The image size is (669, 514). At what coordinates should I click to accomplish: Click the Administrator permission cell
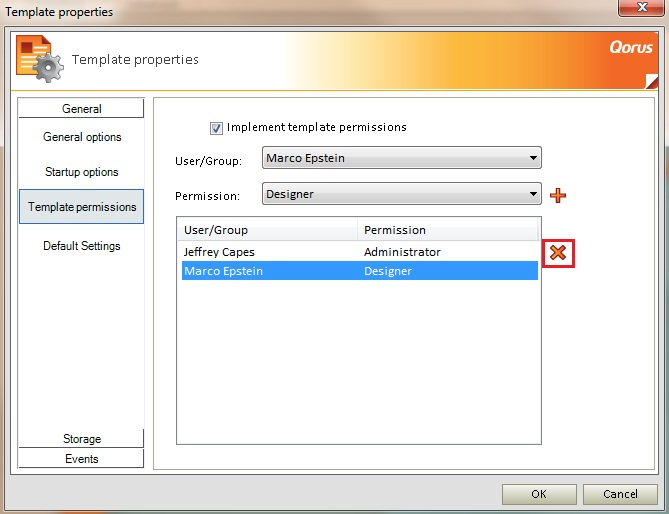pyautogui.click(x=402, y=252)
